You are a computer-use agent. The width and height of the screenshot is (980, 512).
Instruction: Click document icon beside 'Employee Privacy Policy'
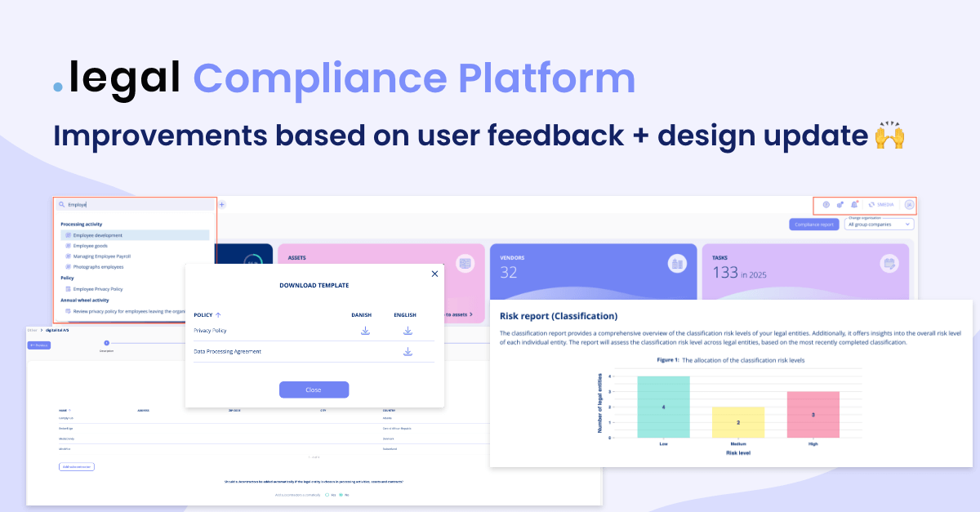[x=68, y=289]
